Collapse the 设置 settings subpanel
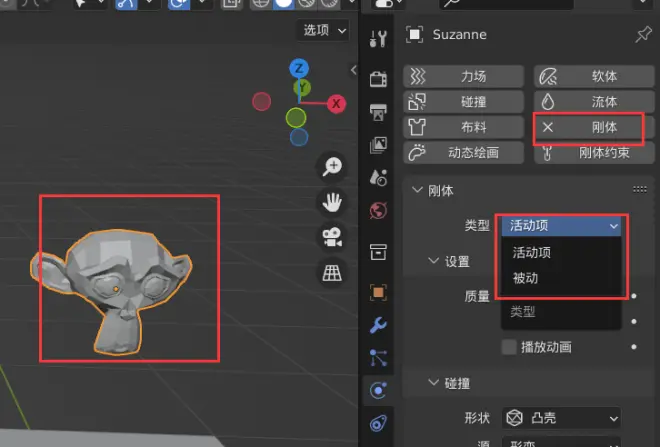 (x=434, y=261)
